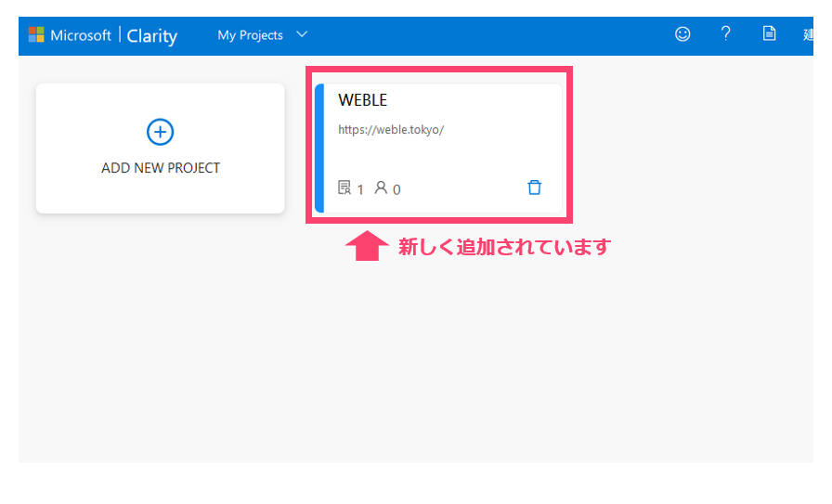Click the user count icon on WEBLE card

click(381, 187)
